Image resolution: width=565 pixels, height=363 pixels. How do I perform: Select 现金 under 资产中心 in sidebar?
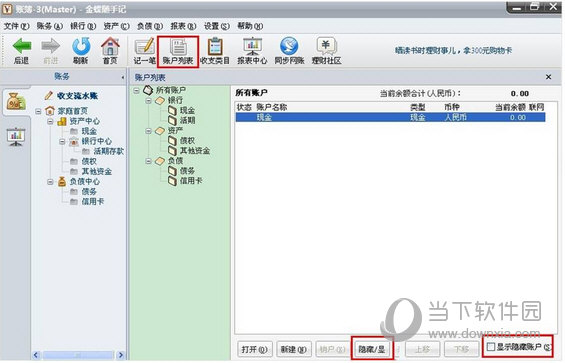pos(89,131)
